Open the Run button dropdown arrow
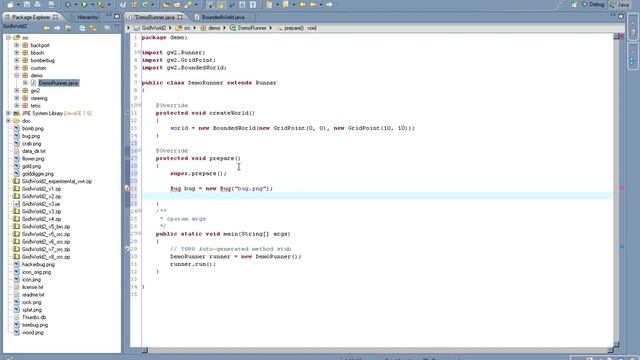640x360 pixels. coord(92,4)
